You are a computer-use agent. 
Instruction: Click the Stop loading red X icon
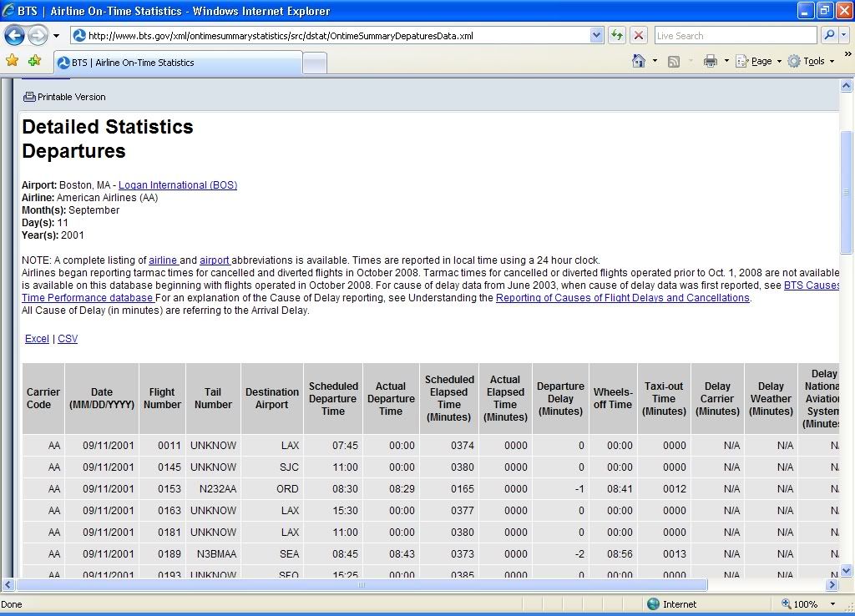[639, 35]
